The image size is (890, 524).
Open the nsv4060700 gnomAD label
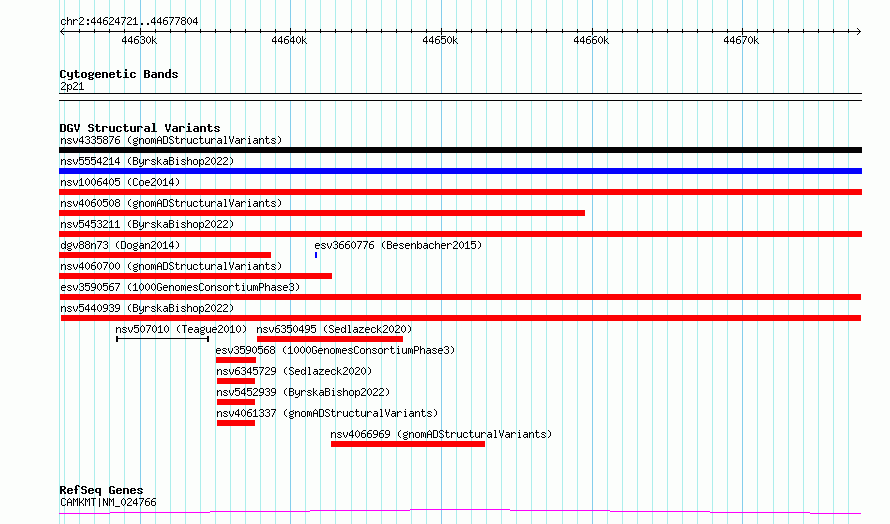[171, 266]
